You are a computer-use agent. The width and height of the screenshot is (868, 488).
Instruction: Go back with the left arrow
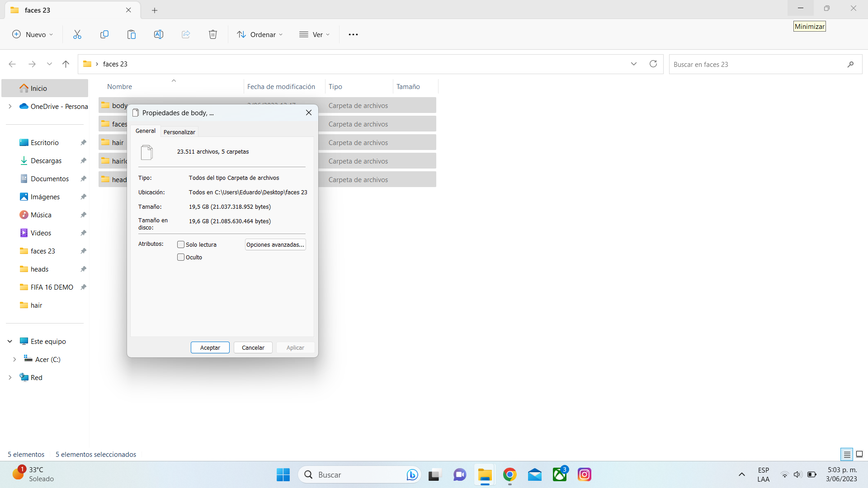12,64
